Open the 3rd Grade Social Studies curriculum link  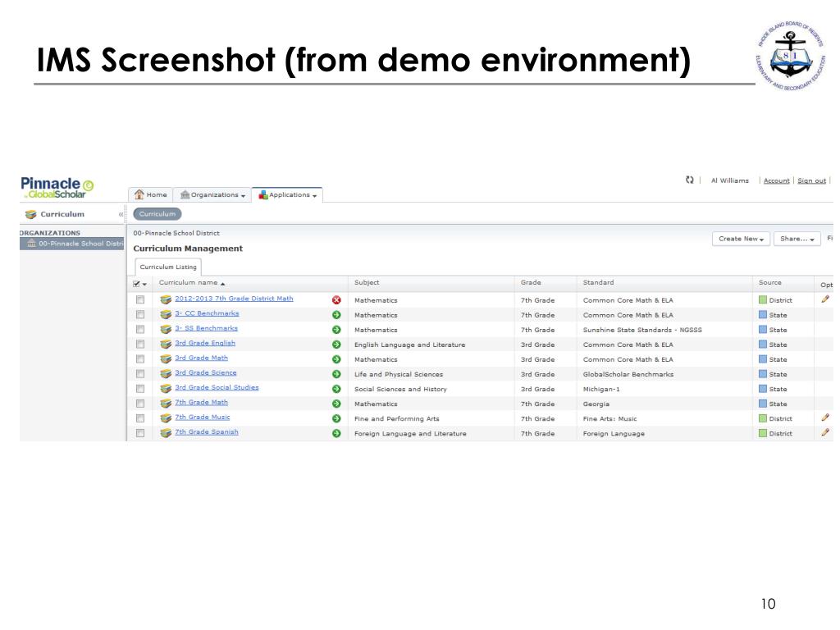pos(217,387)
